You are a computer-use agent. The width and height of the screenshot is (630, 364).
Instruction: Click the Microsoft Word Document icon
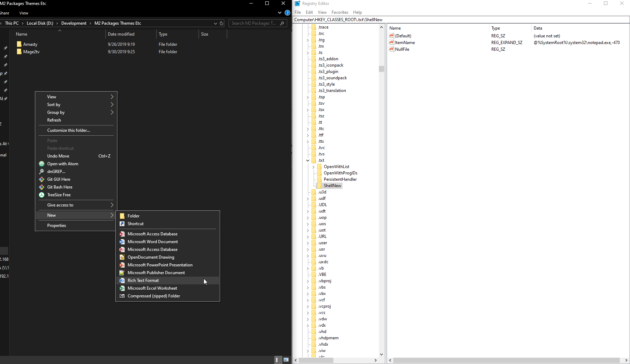[122, 242]
